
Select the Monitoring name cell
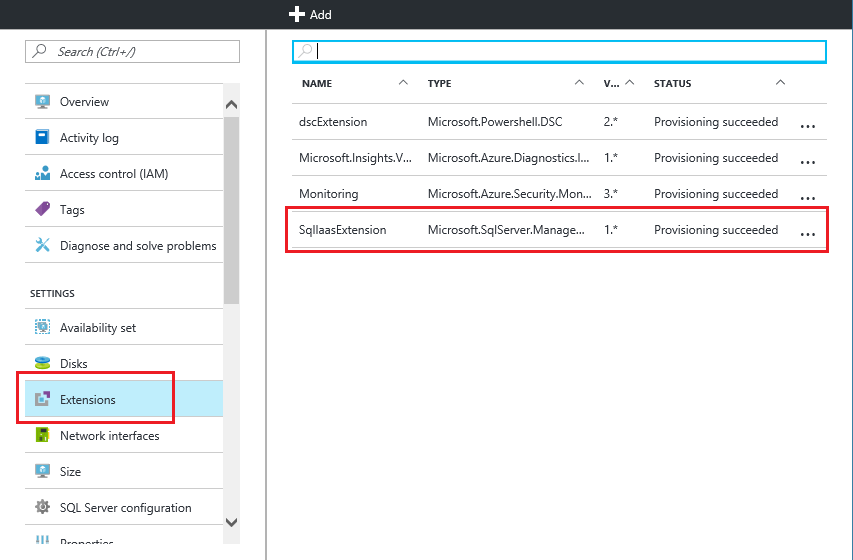pos(329,193)
